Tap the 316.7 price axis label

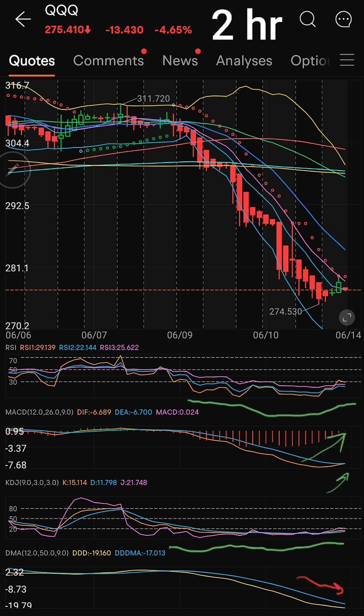17,85
